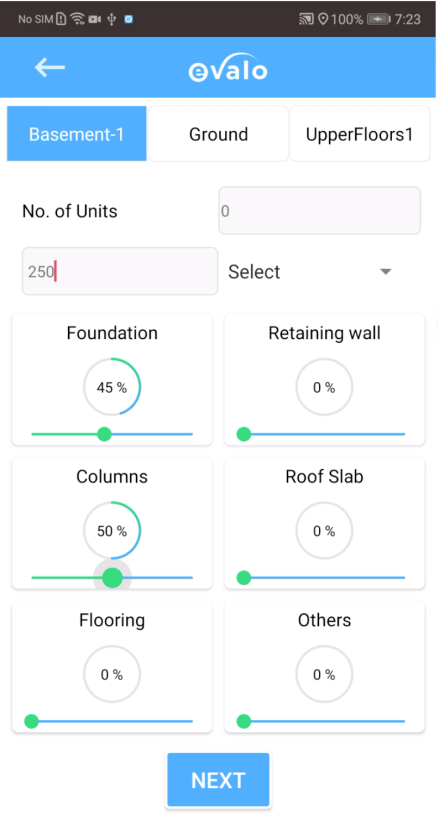Click the Foundation slider handle
Image resolution: width=439 pixels, height=825 pixels.
104,434
